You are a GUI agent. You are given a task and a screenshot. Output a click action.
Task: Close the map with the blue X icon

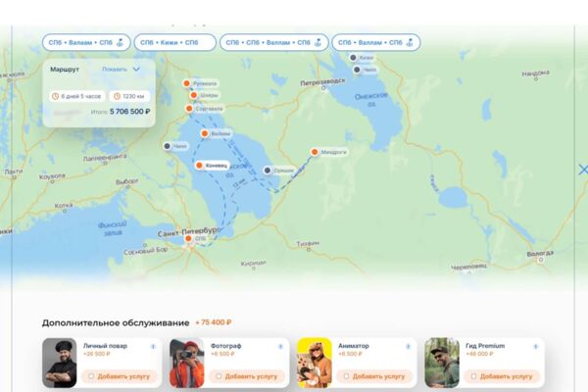[x=583, y=170]
